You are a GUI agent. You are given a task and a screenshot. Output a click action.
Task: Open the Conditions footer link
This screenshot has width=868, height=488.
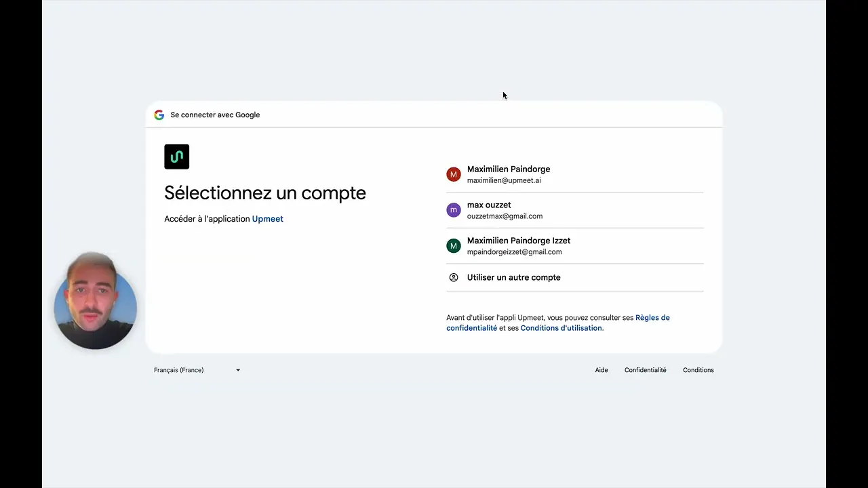pyautogui.click(x=698, y=370)
